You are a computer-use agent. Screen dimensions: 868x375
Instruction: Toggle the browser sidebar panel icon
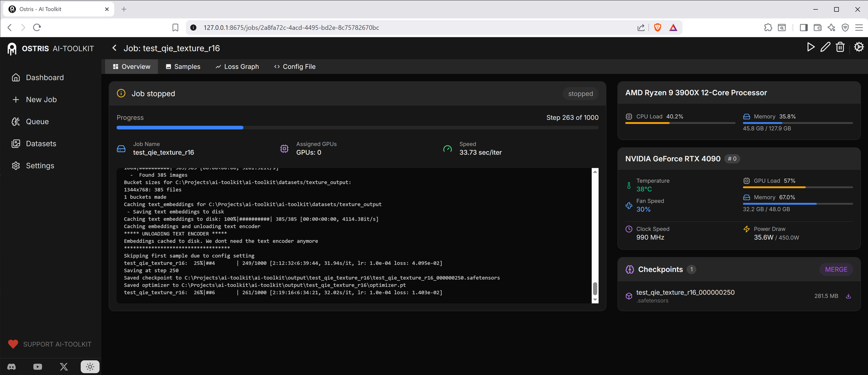pyautogui.click(x=803, y=28)
